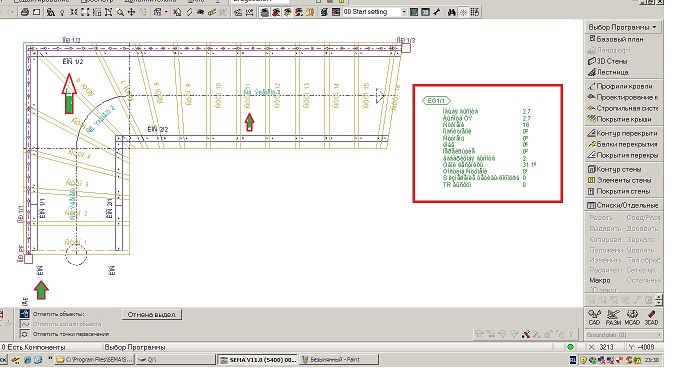Click the Есть Компоненты status text
Viewport: 683px width, 384px height.
36,347
